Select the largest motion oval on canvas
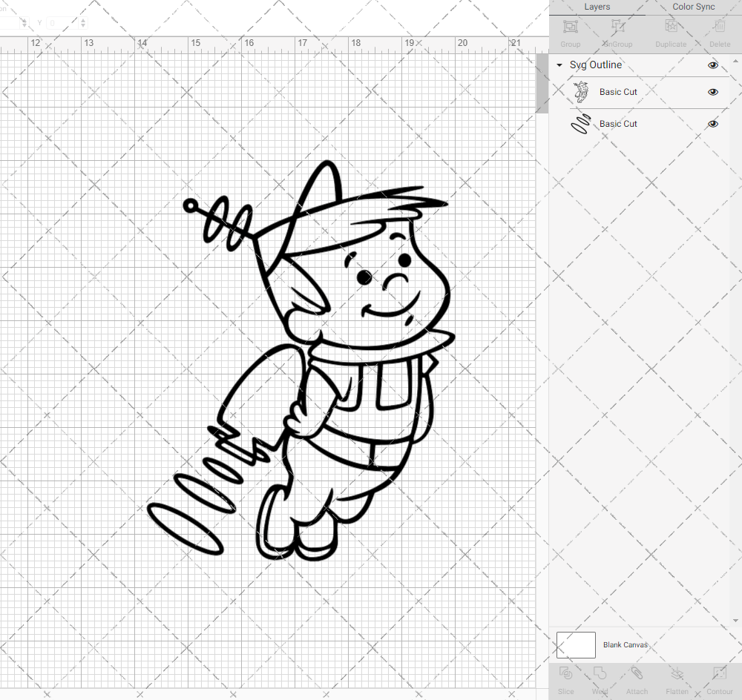This screenshot has height=700, width=742. (185, 529)
